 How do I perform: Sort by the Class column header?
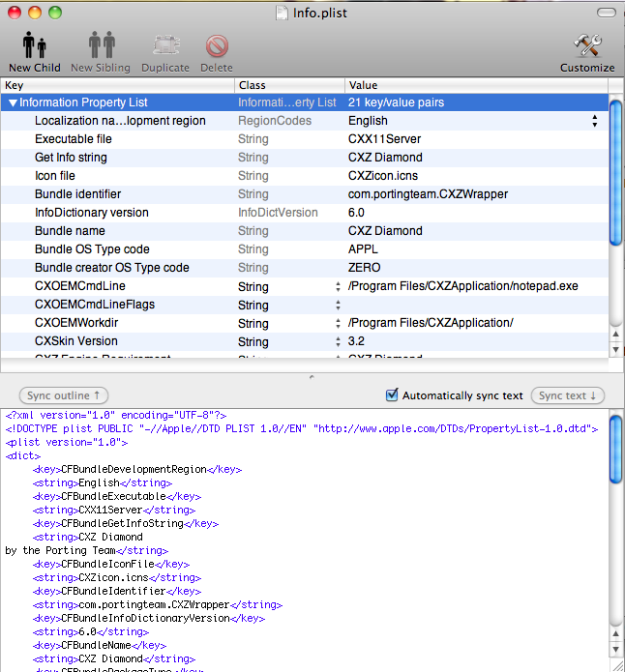pyautogui.click(x=289, y=85)
